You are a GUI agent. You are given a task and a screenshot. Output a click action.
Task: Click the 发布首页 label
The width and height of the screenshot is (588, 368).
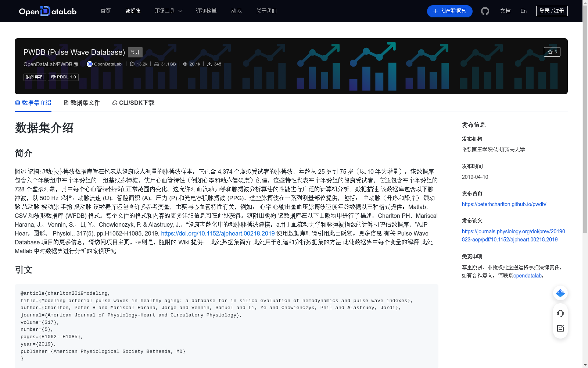[472, 194]
